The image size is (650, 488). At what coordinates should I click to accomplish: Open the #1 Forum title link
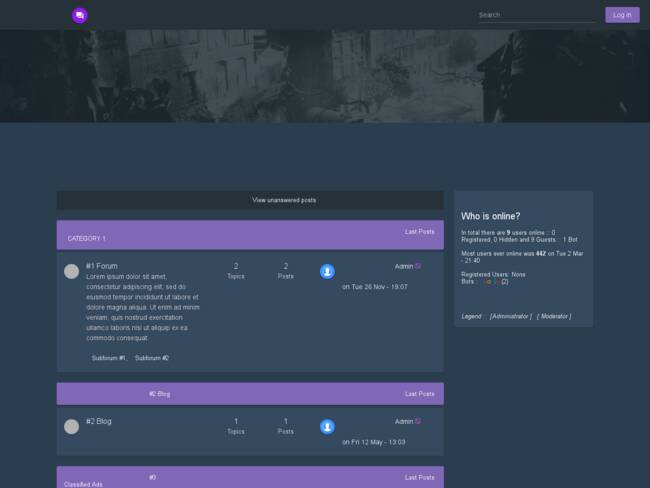point(101,266)
